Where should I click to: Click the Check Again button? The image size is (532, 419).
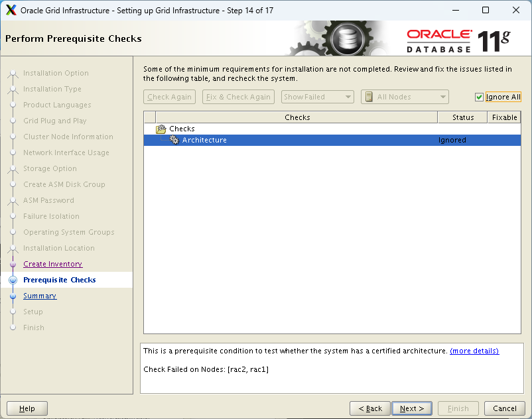[x=169, y=97]
